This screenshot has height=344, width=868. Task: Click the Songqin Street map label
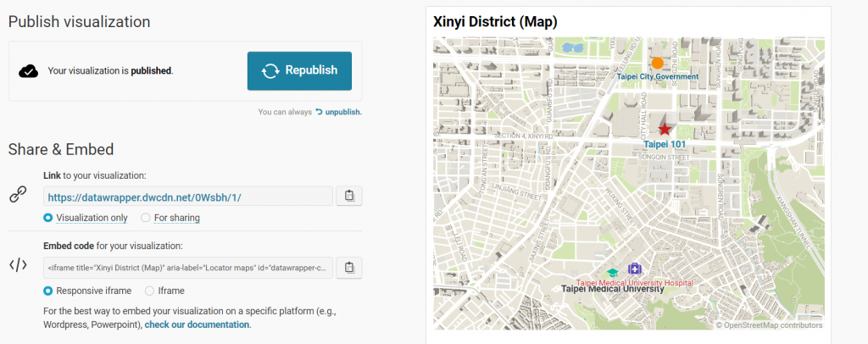[665, 157]
